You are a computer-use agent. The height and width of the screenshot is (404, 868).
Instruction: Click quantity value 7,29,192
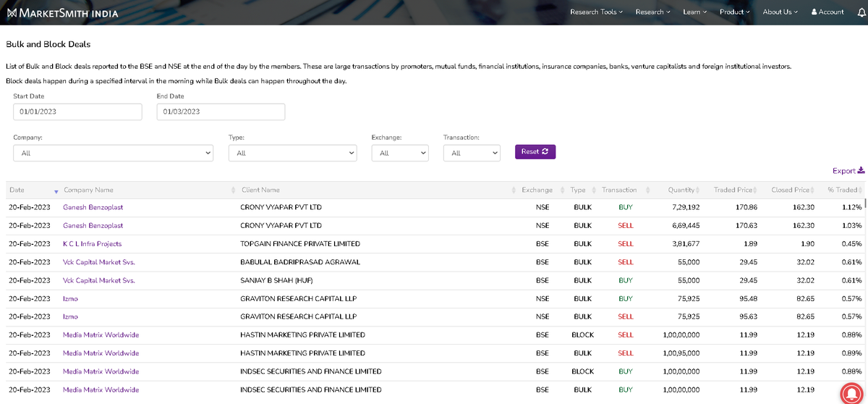pyautogui.click(x=685, y=207)
